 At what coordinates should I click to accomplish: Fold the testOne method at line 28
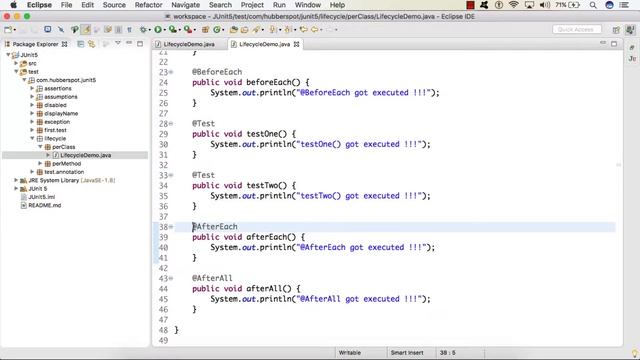tap(171, 124)
